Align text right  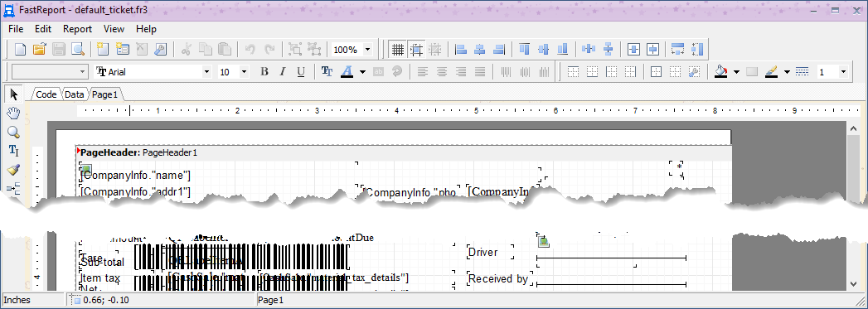461,71
